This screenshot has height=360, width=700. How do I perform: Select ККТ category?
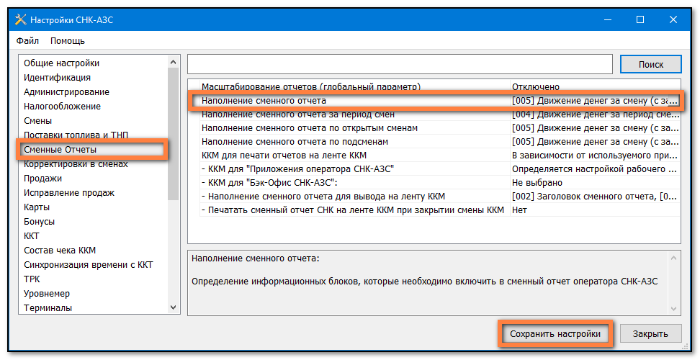click(31, 236)
